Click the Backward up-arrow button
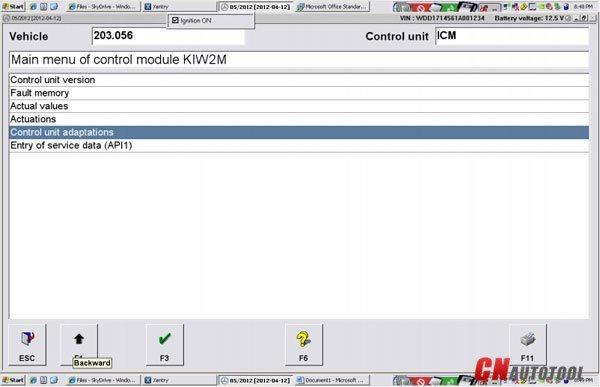This screenshot has height=387, width=600. coord(79,345)
